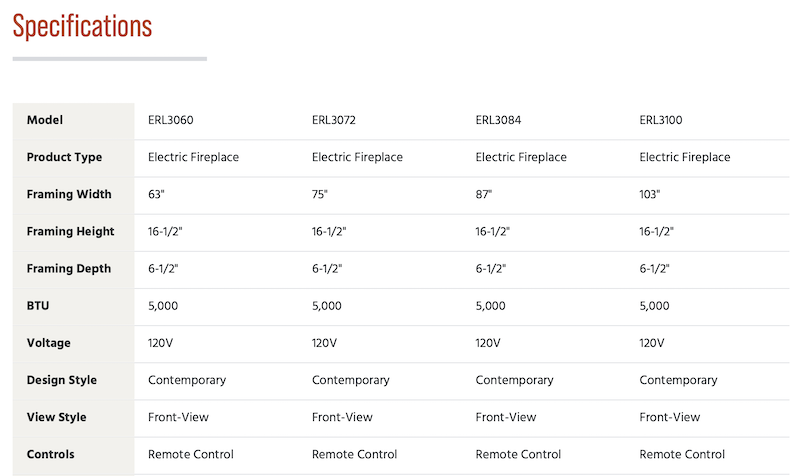Click the 103" framing width value

coord(649,194)
